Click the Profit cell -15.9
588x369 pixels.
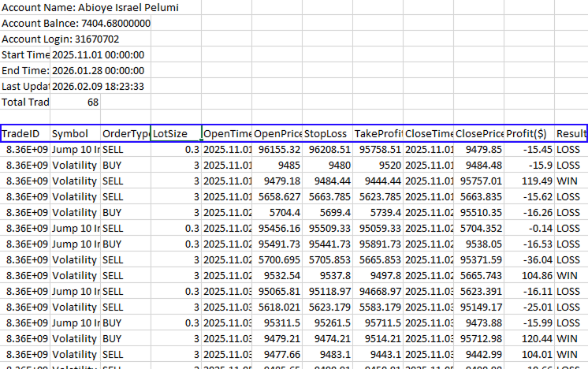coord(529,165)
